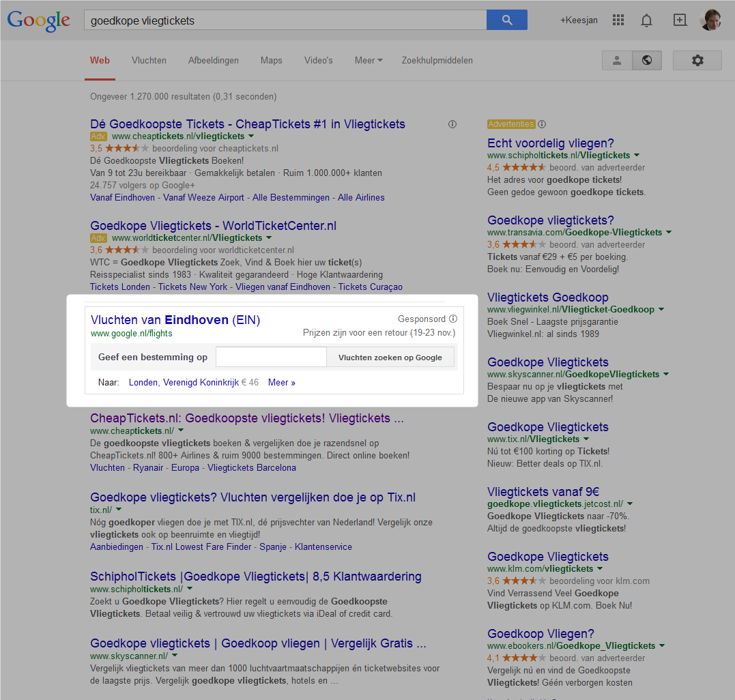Screen dimensions: 735x700
Task: Open the Meer dropdown menu
Action: point(369,61)
